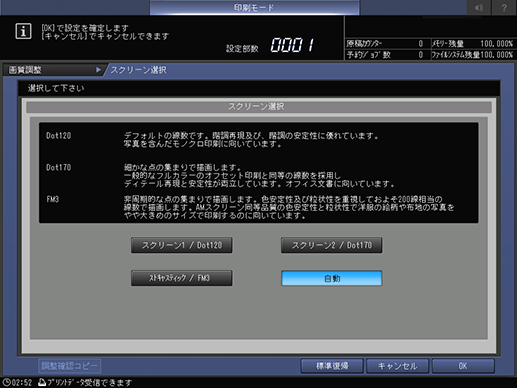This screenshot has height=388, width=517.
Task: Click the Dot170 description label
Action: click(x=58, y=167)
